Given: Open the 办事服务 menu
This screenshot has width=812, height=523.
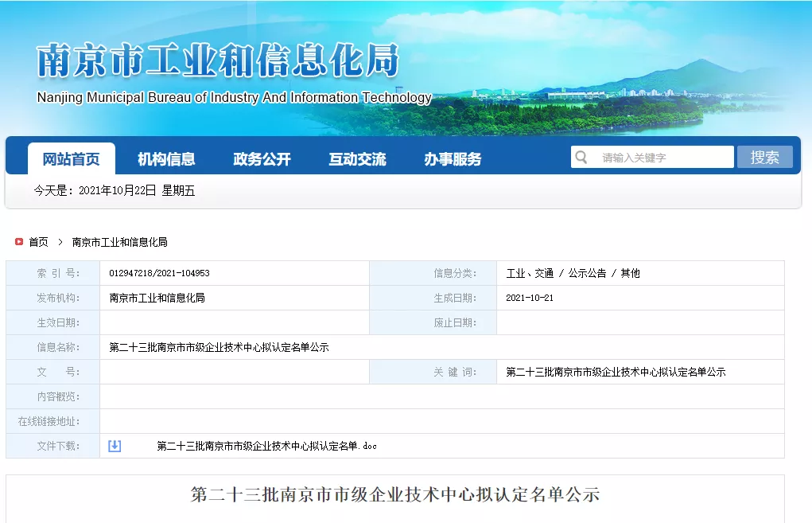Looking at the screenshot, I should [x=452, y=158].
